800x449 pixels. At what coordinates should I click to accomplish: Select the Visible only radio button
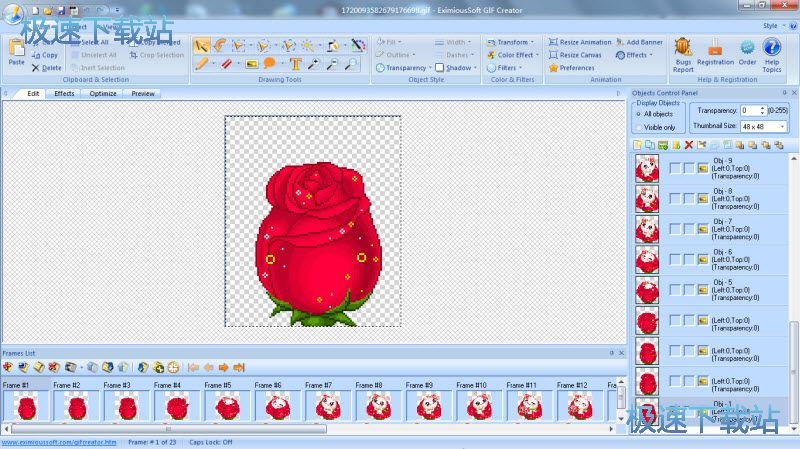(x=640, y=127)
